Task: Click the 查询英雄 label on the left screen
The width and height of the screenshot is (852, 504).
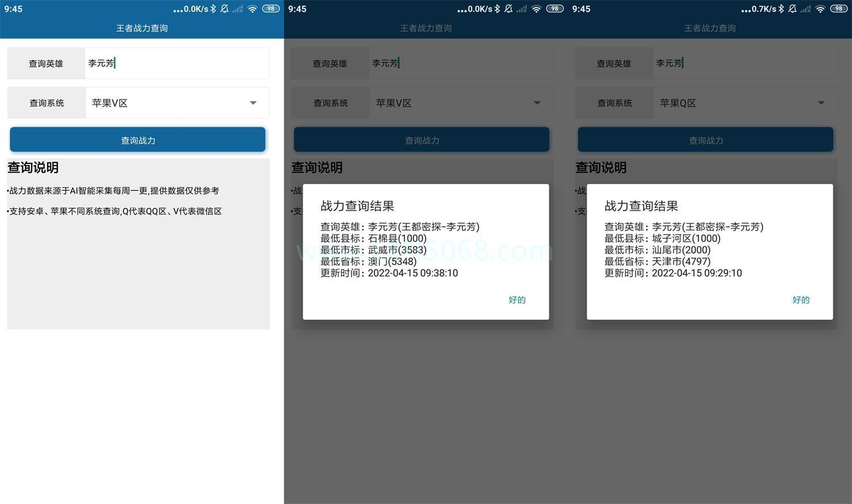Action: click(46, 64)
